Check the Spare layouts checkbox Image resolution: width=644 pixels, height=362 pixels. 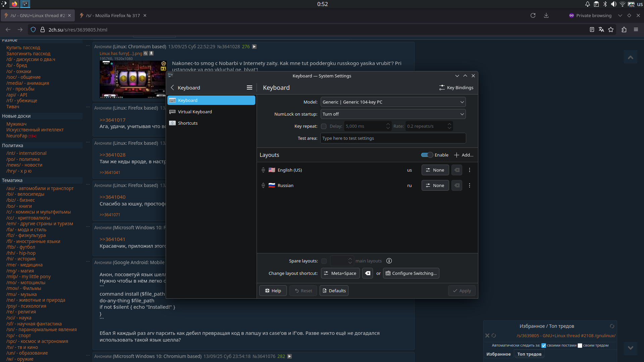pyautogui.click(x=324, y=261)
